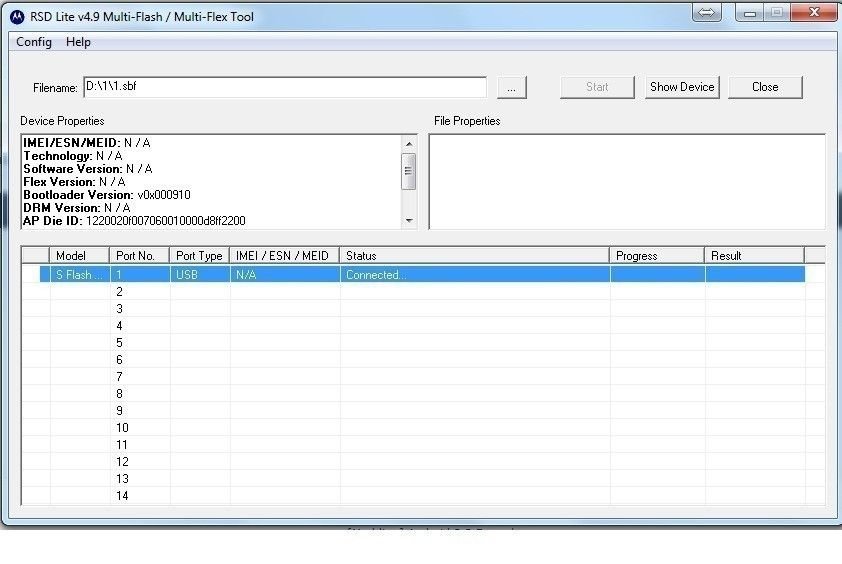
Task: Click the Close button
Action: [x=765, y=87]
